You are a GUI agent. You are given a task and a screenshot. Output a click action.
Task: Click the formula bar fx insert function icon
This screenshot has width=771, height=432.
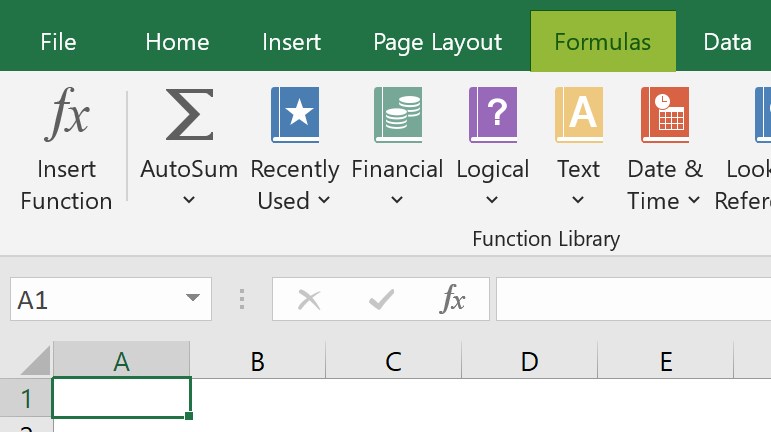[x=452, y=298]
